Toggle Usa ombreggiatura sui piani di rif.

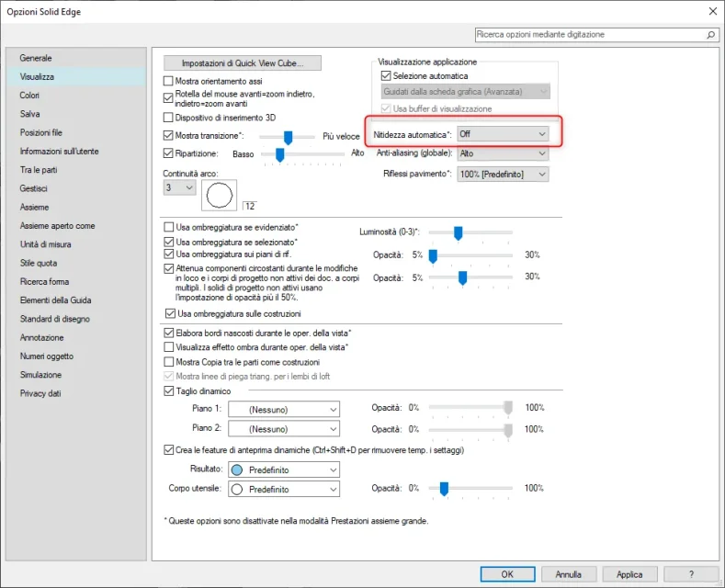[x=169, y=254]
